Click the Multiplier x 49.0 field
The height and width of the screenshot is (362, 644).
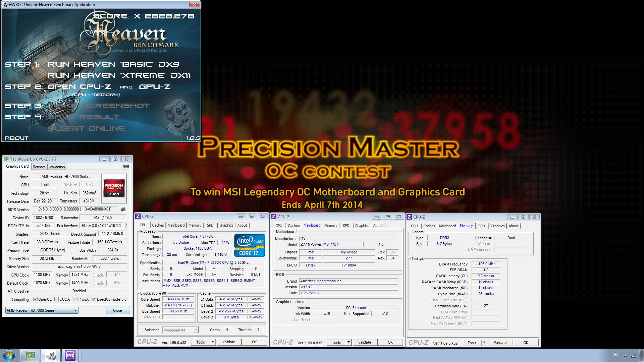click(178, 305)
